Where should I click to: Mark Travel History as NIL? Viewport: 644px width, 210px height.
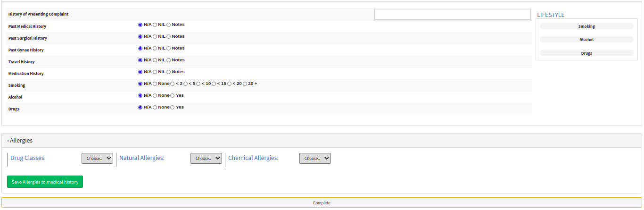(155, 60)
